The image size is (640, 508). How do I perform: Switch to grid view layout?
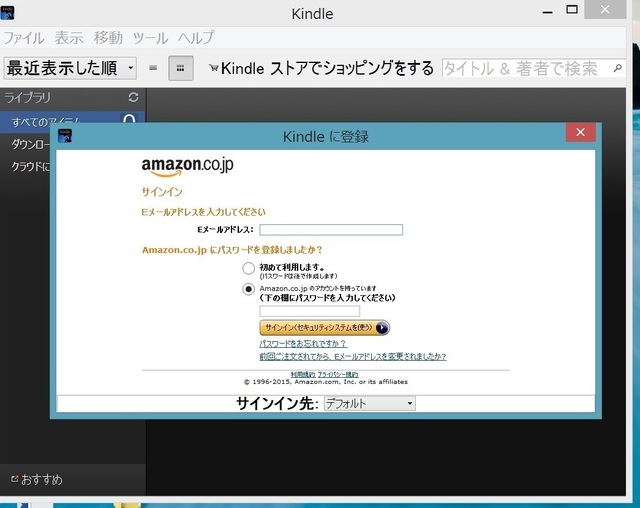[180, 68]
